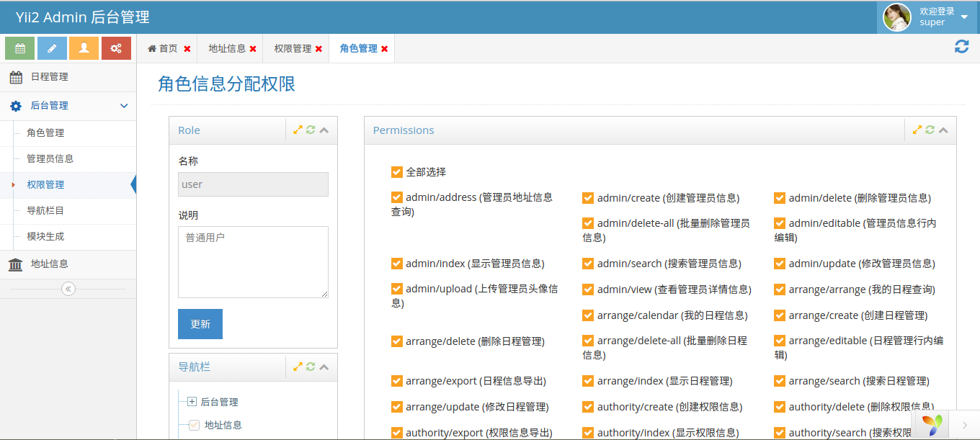Click the orange user shortcut button
980x440 pixels.
pos(84,48)
